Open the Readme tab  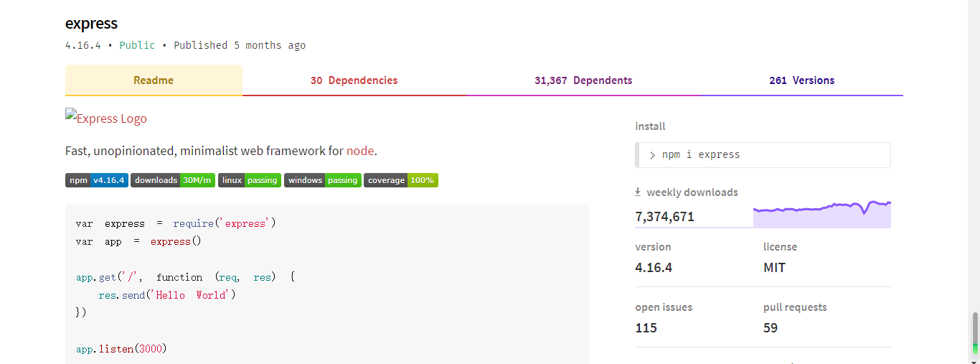pos(154,80)
